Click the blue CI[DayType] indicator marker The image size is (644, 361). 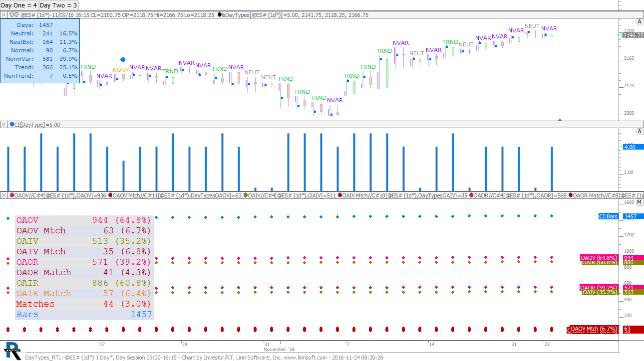[x=11, y=125]
